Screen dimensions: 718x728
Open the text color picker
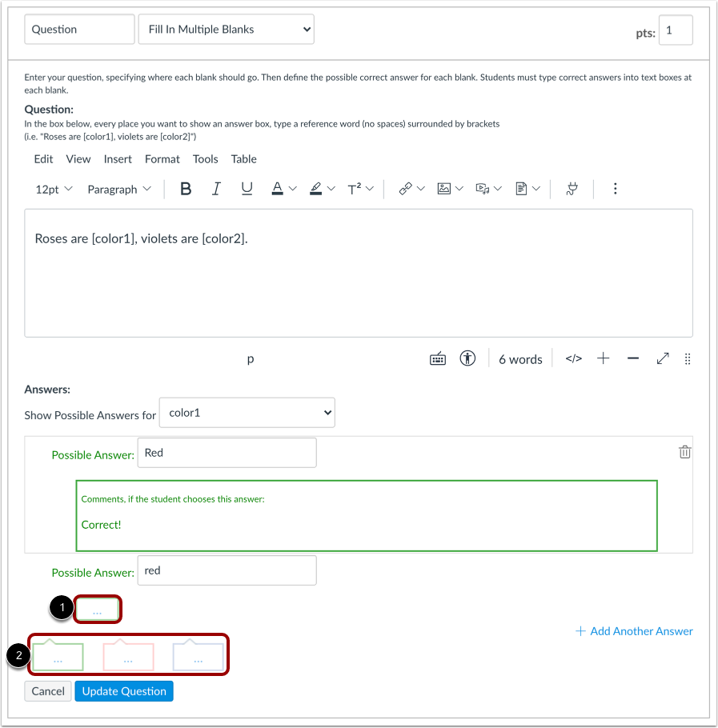click(279, 189)
